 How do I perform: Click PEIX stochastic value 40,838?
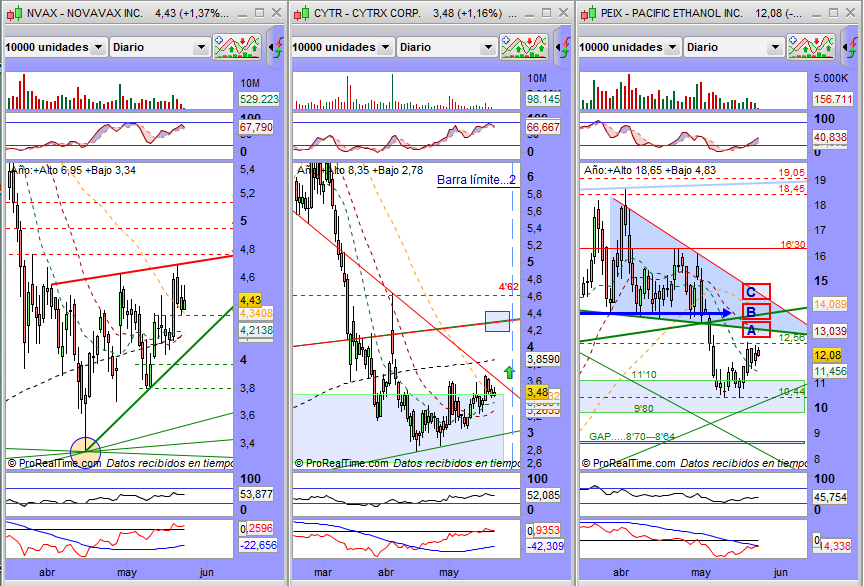pos(830,137)
